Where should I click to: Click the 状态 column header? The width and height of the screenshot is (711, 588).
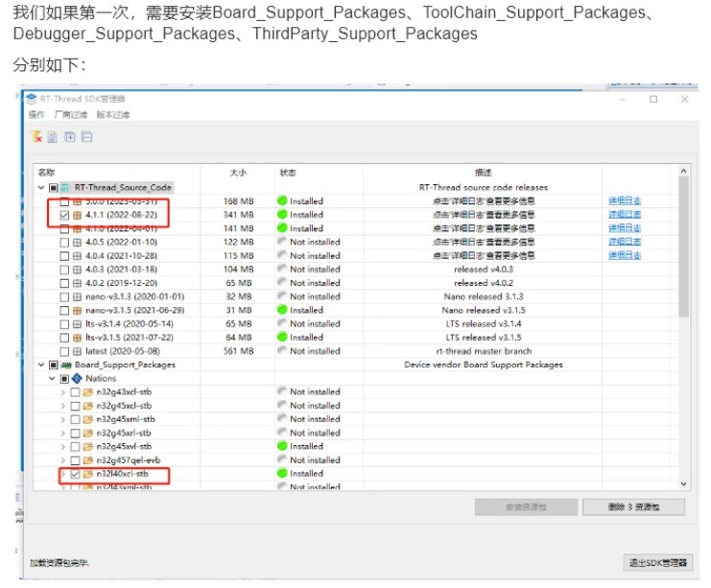pos(288,173)
